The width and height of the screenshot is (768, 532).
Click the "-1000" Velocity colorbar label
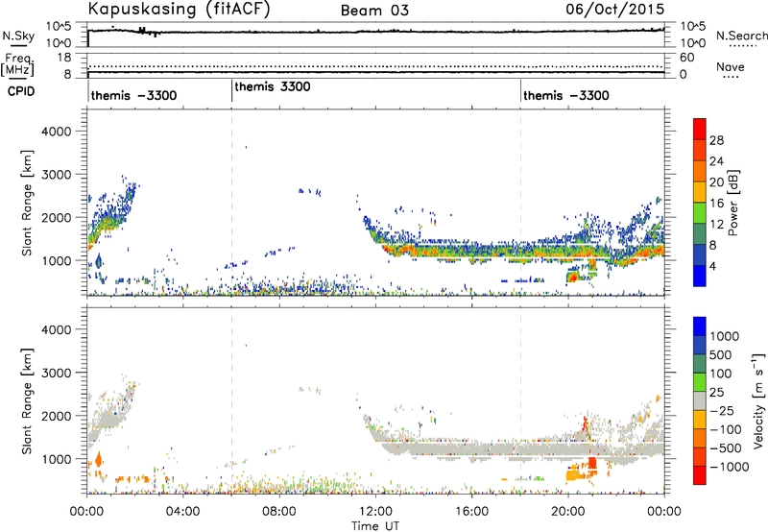click(730, 467)
